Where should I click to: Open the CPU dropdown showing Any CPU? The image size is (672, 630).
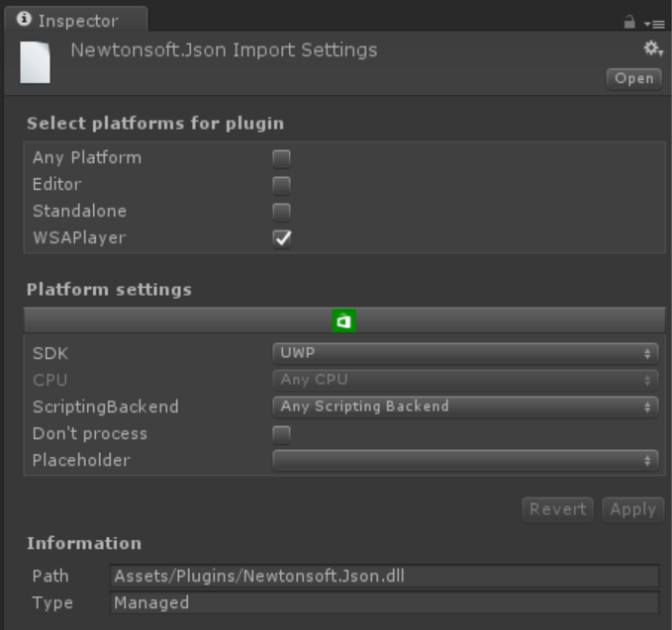pyautogui.click(x=465, y=380)
